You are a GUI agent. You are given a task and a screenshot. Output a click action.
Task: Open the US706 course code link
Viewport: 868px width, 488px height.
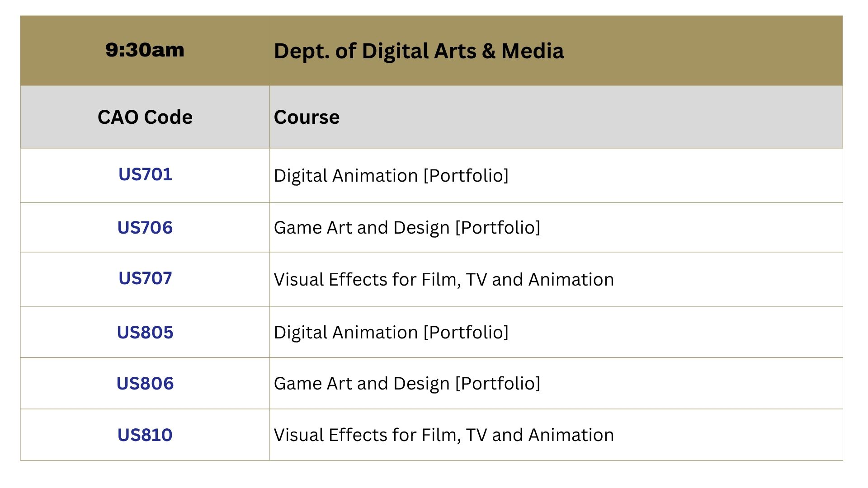[x=145, y=227]
